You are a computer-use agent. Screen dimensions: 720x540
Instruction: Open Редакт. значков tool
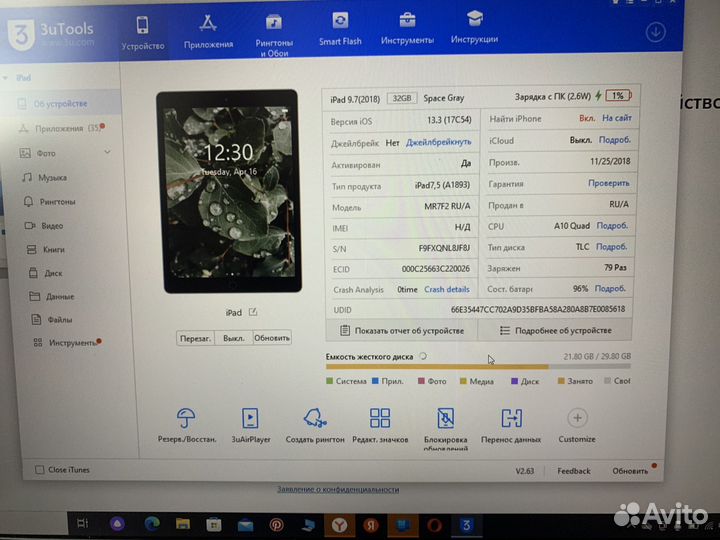pyautogui.click(x=380, y=425)
